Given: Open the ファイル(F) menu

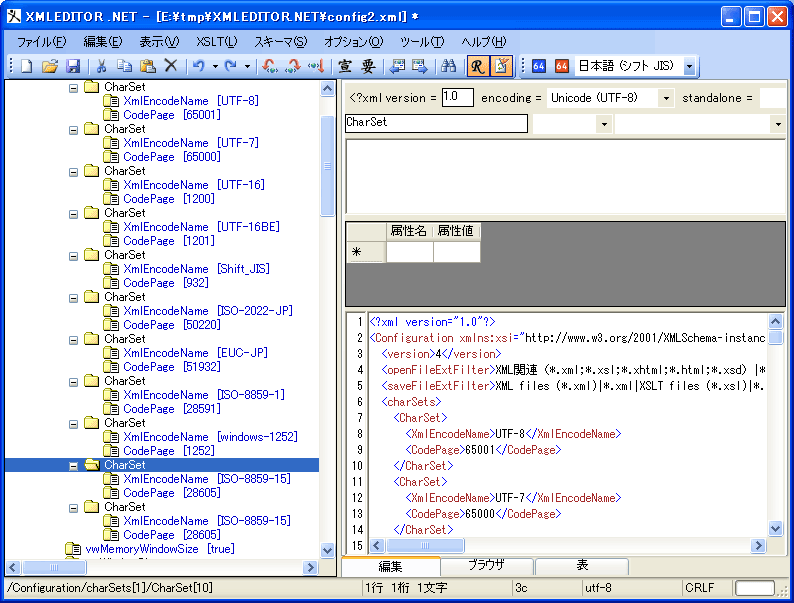Looking at the screenshot, I should click(42, 42).
